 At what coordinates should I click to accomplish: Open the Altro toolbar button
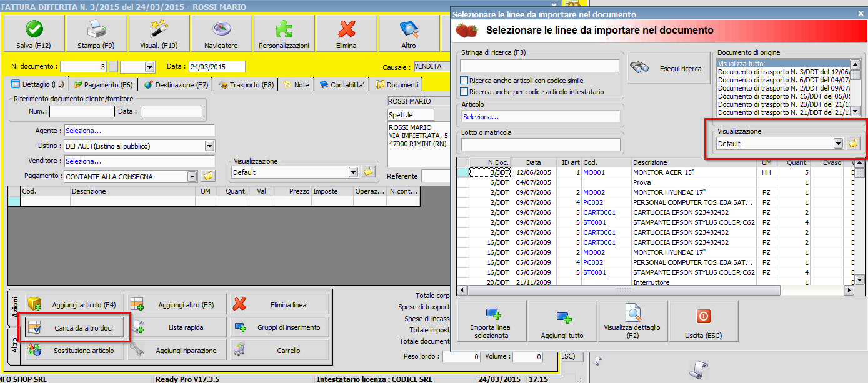409,33
